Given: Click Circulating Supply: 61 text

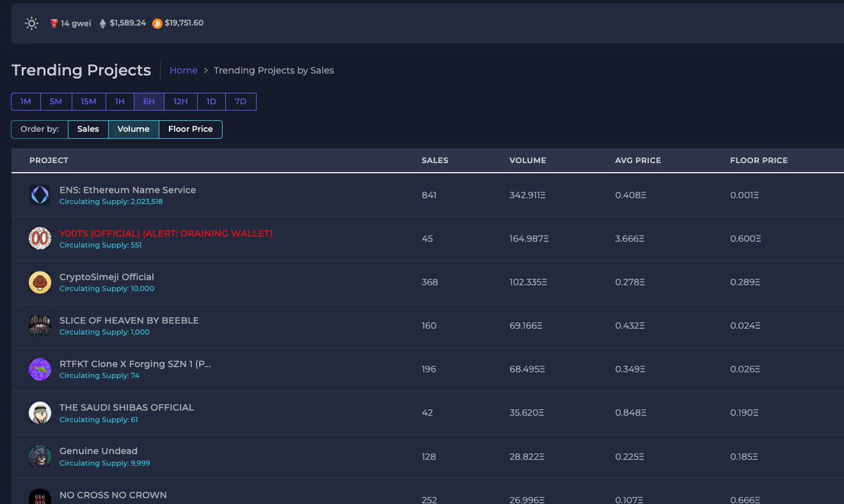Looking at the screenshot, I should tap(98, 420).
